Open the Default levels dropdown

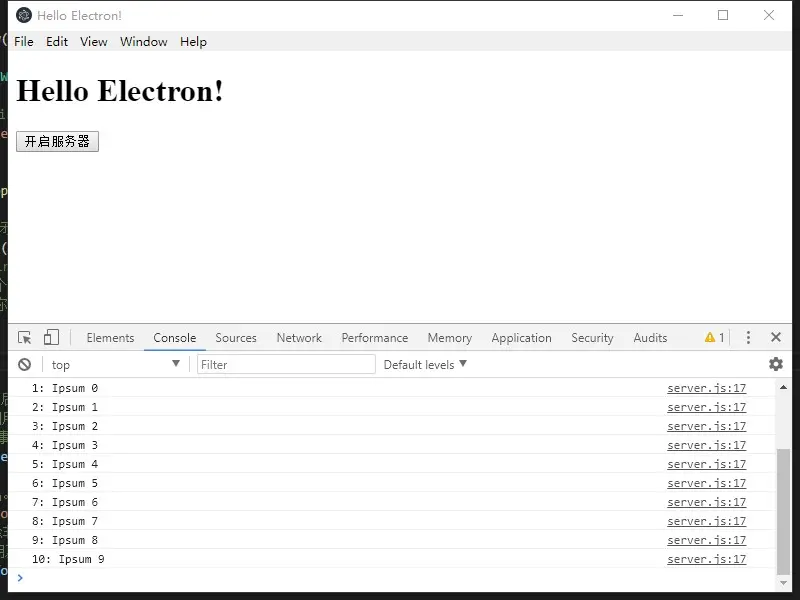pos(425,364)
